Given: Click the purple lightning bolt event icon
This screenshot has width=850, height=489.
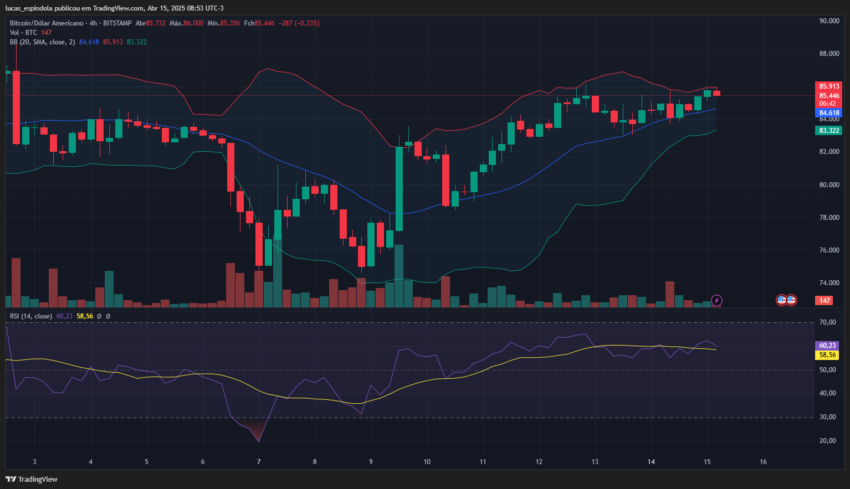Looking at the screenshot, I should pyautogui.click(x=717, y=300).
